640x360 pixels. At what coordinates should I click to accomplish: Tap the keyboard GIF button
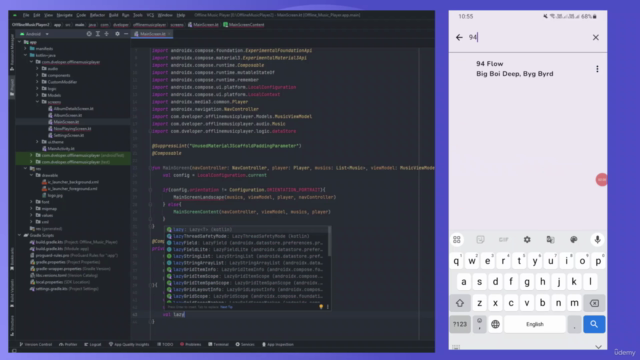pyautogui.click(x=503, y=240)
